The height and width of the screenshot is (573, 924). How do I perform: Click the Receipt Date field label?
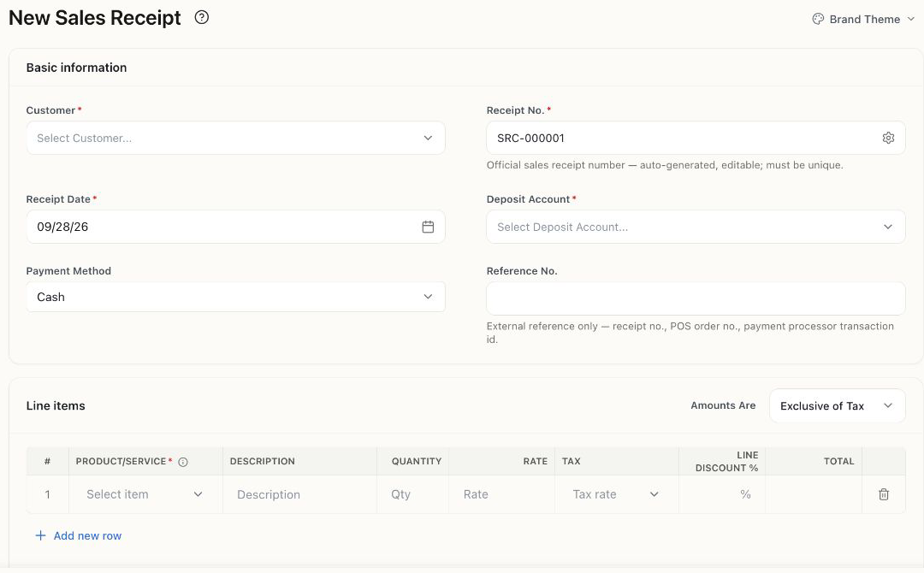tap(58, 199)
